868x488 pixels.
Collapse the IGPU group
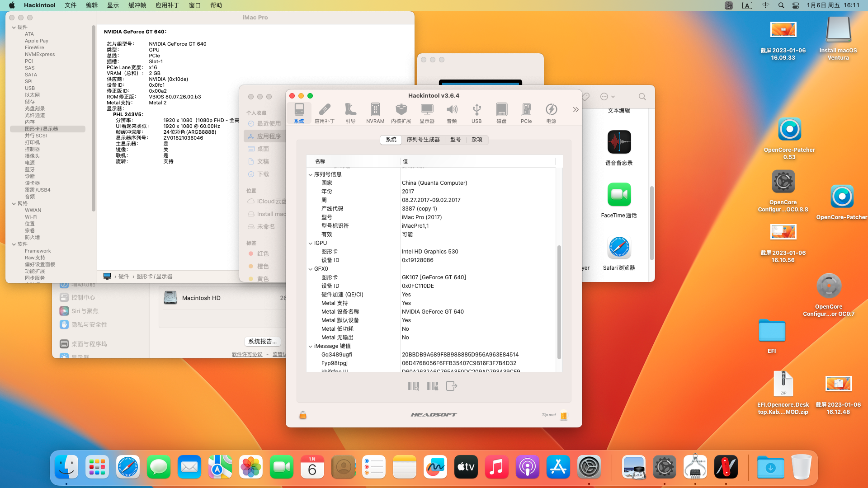pyautogui.click(x=311, y=243)
